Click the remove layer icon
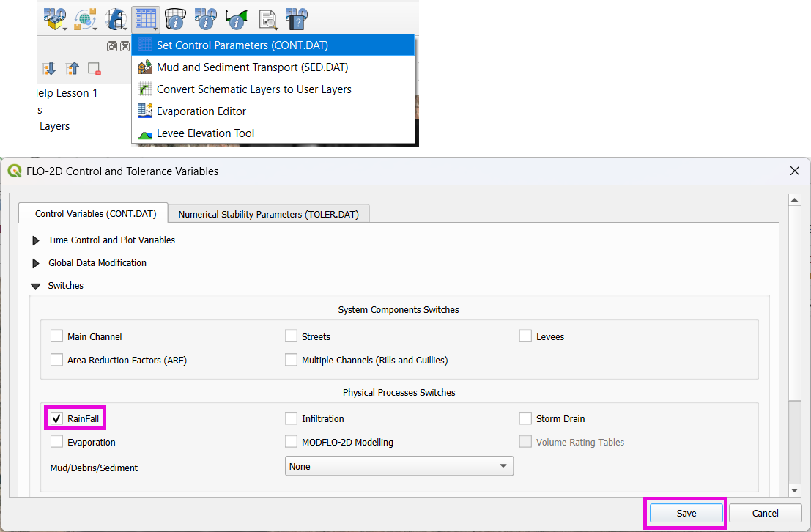 click(x=94, y=69)
